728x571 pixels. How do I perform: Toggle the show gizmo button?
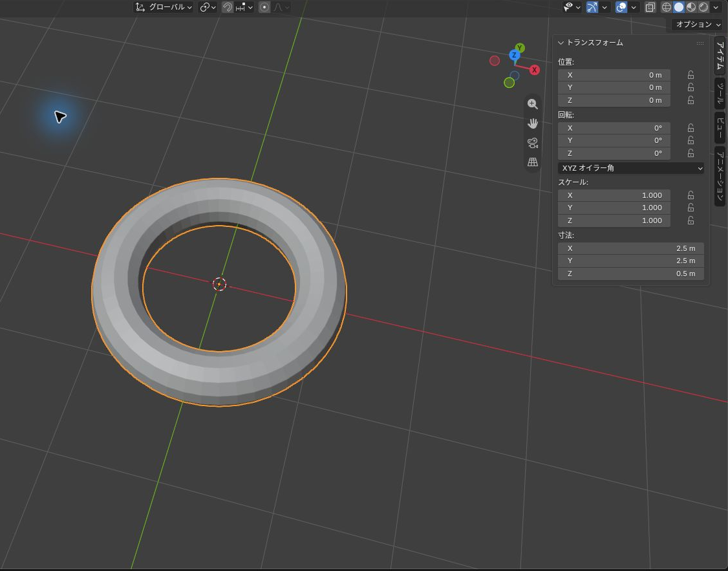point(592,7)
